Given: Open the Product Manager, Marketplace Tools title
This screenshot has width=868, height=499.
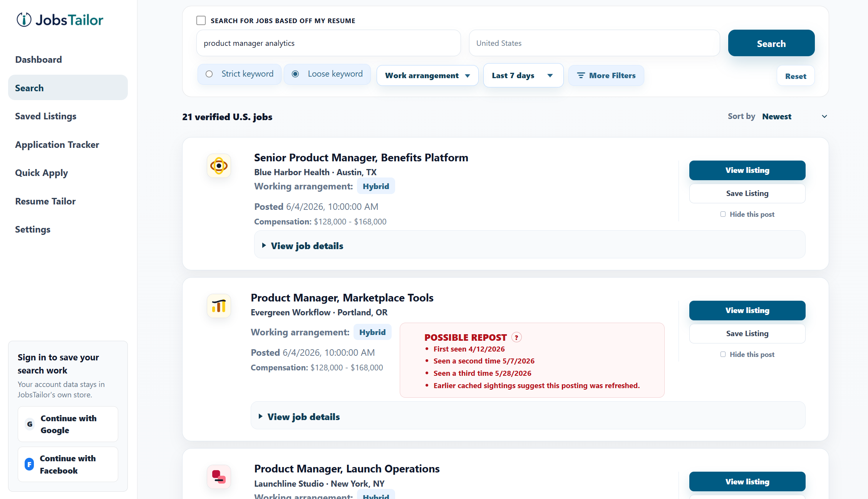Looking at the screenshot, I should [342, 298].
